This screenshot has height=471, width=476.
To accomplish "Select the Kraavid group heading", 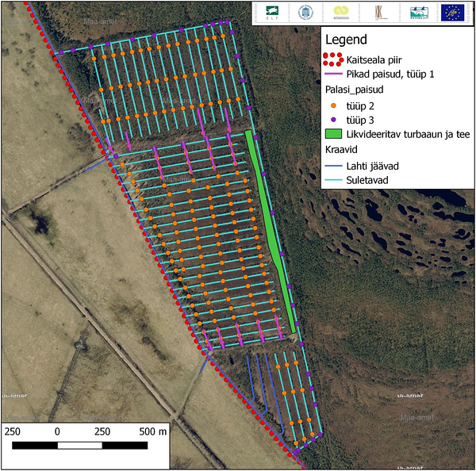I will (x=343, y=149).
